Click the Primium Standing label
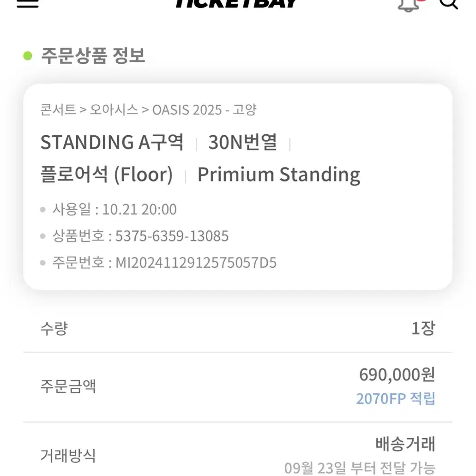Screen dimensions: 476x476 [279, 175]
